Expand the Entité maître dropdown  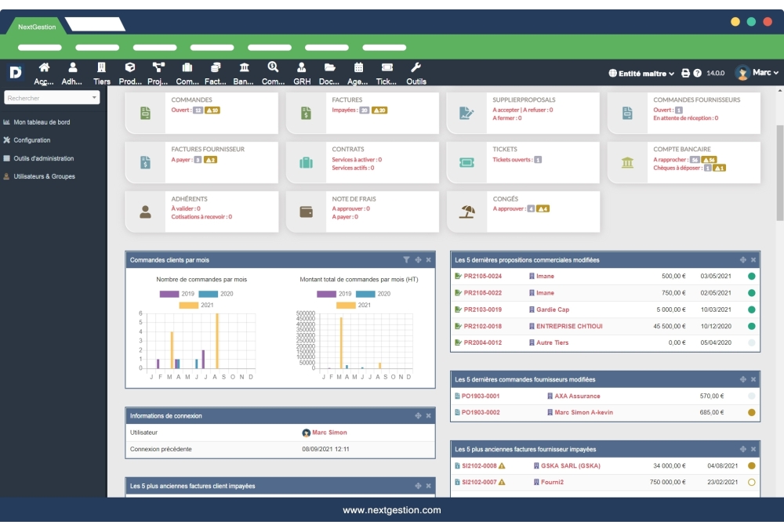tap(641, 73)
